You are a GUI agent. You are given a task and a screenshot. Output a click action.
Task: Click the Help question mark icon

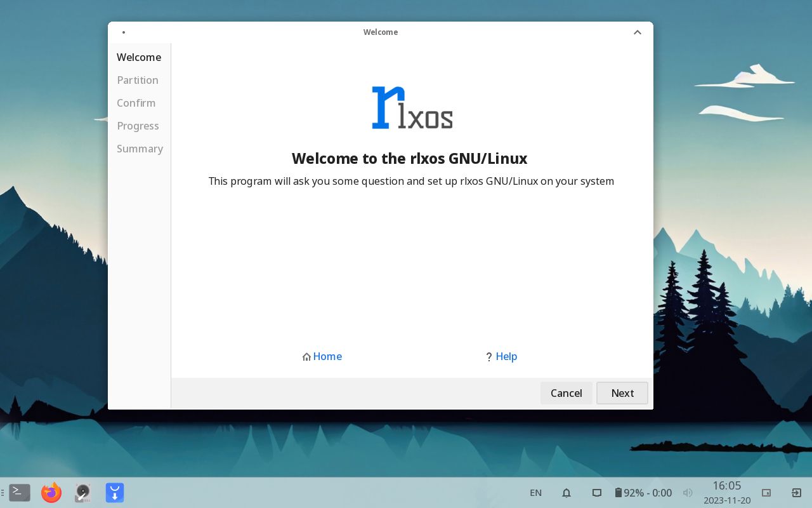(x=488, y=357)
